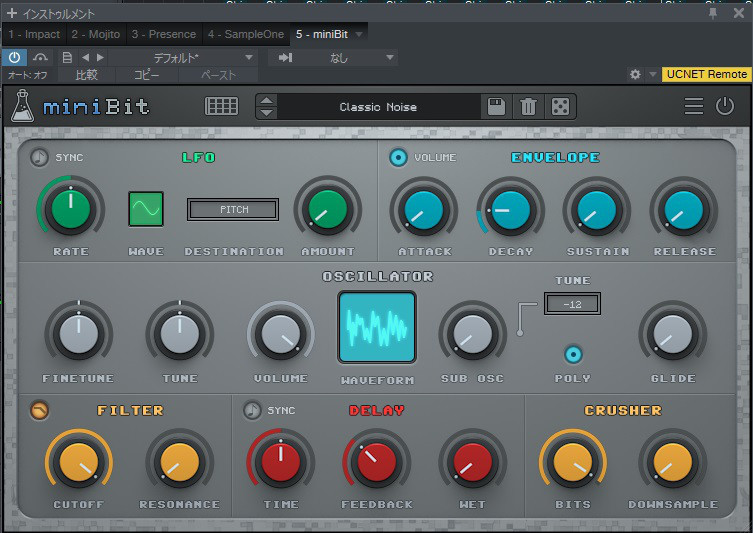Expand the dropdown next to gear icon
The width and height of the screenshot is (753, 533).
tap(652, 74)
